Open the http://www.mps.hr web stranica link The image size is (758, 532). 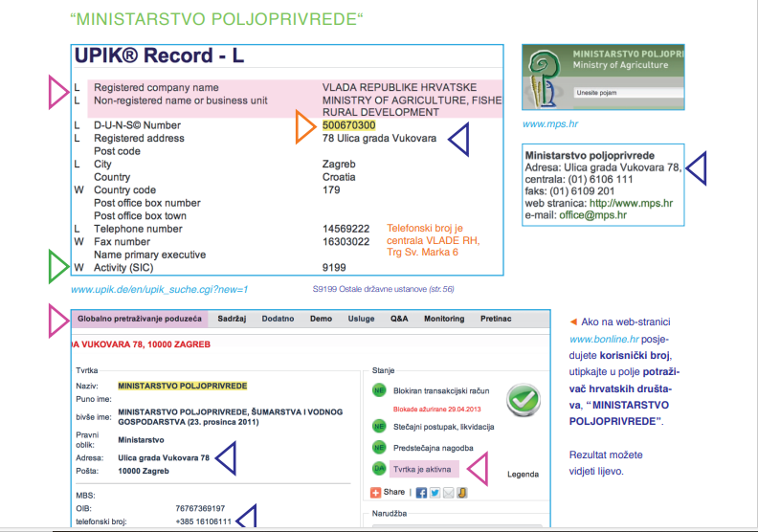[x=631, y=204]
